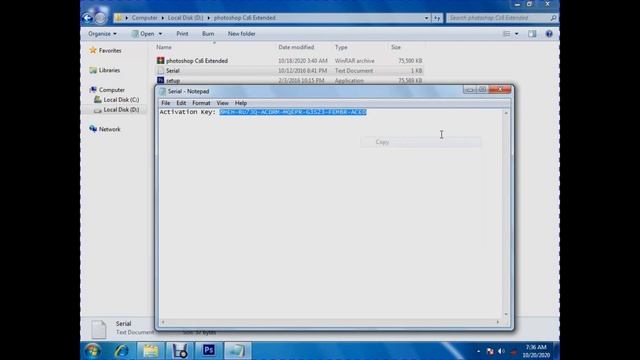The height and width of the screenshot is (360, 640).
Task: Click Local Disk (D:) in address breadcrumb
Action: click(185, 18)
